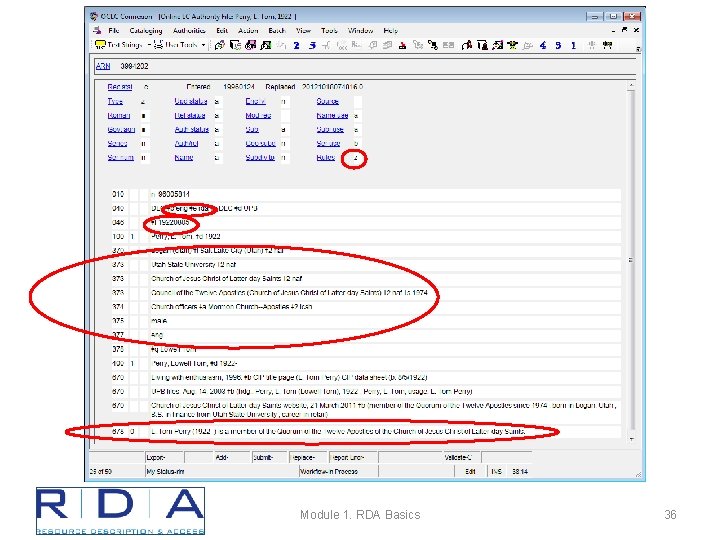Click the toolbar options chevron at the toolbar's end
Image resolution: width=720 pixels, height=540 pixels.
[637, 48]
